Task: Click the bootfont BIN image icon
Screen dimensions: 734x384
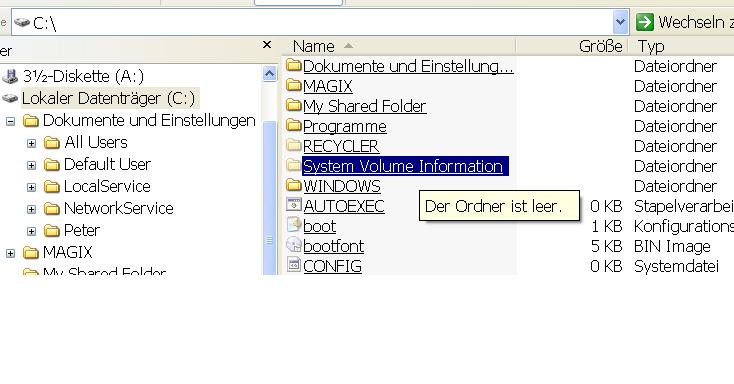Action: point(294,245)
